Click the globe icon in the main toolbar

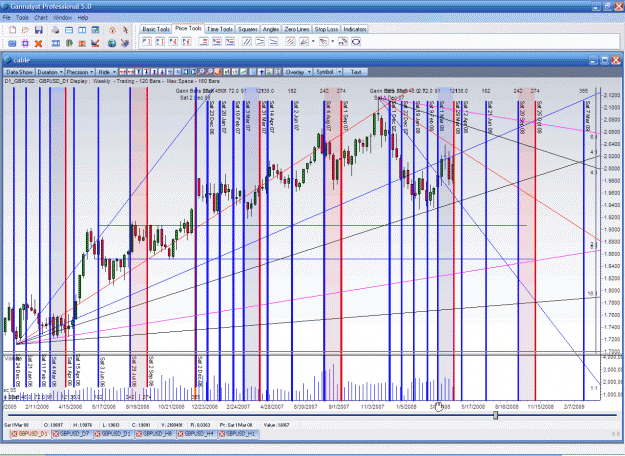[112, 43]
